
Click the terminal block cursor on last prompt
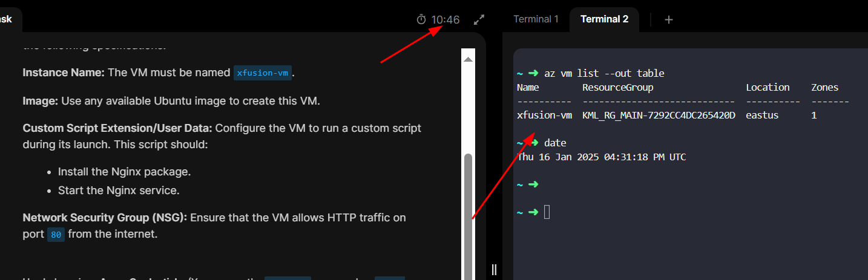[547, 212]
